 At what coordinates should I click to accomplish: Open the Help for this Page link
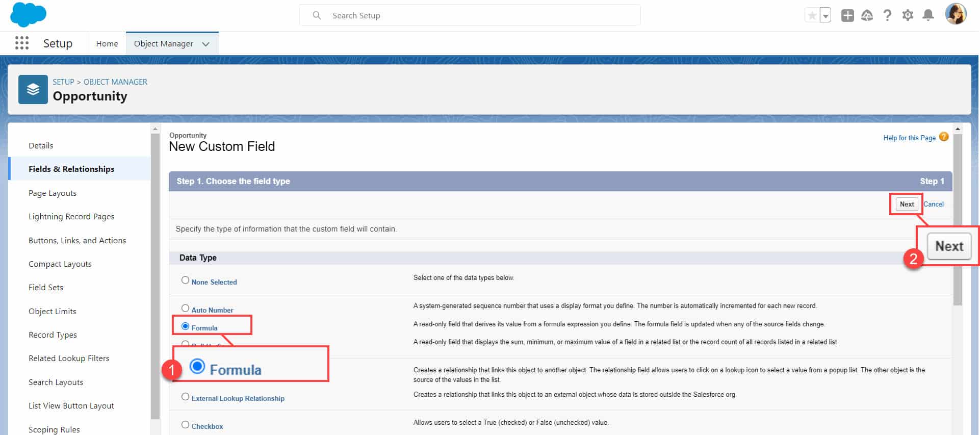(909, 138)
